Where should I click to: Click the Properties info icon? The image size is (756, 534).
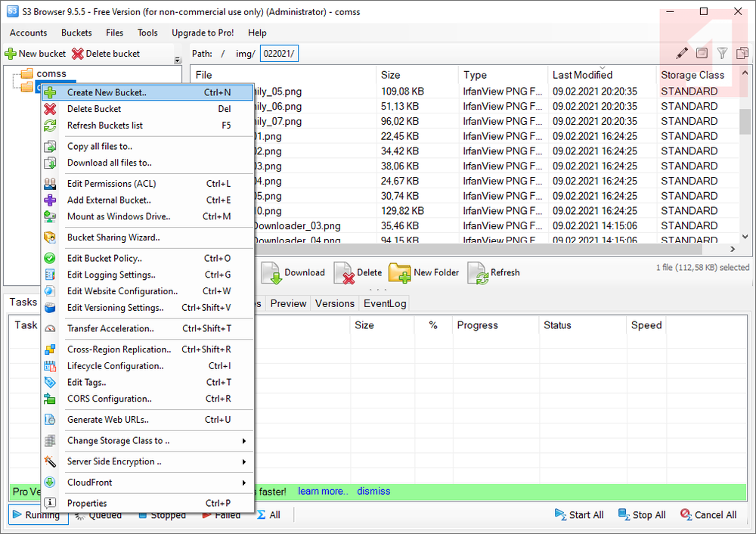tap(50, 503)
